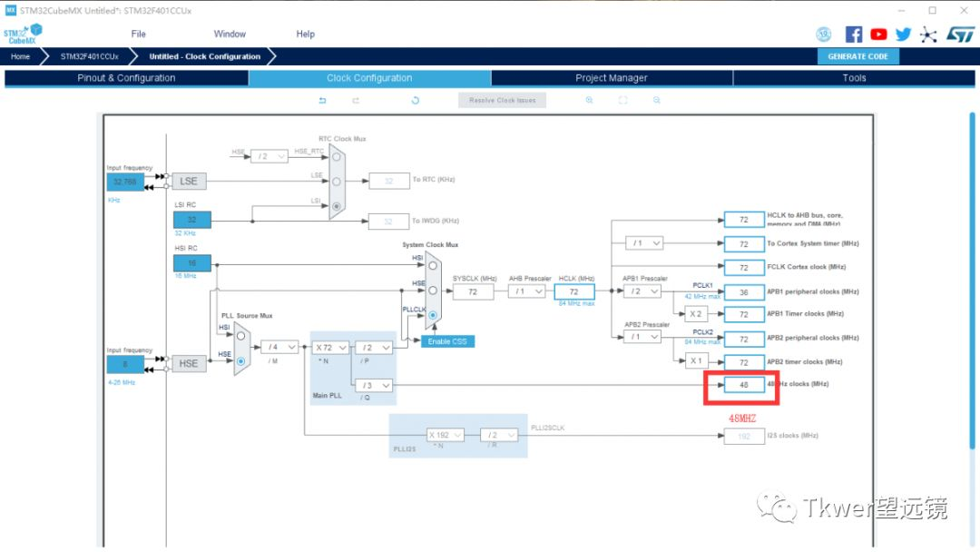Click the 48MHz clocks value field
980x552 pixels.
[744, 385]
